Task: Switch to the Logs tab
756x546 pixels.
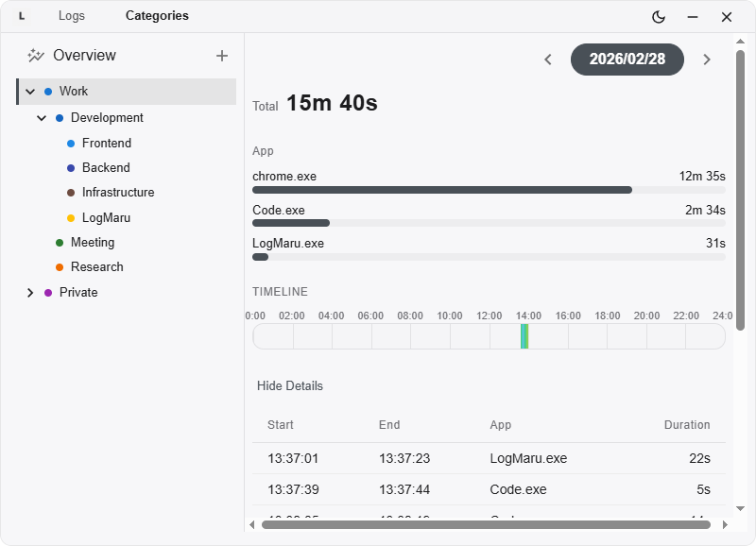Action: click(71, 16)
